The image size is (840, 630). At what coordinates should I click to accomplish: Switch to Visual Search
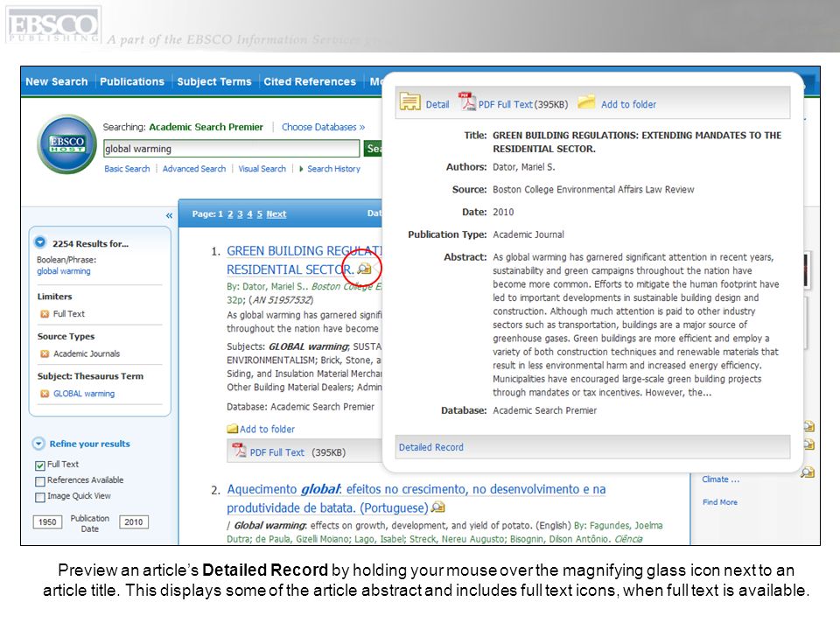pos(262,169)
